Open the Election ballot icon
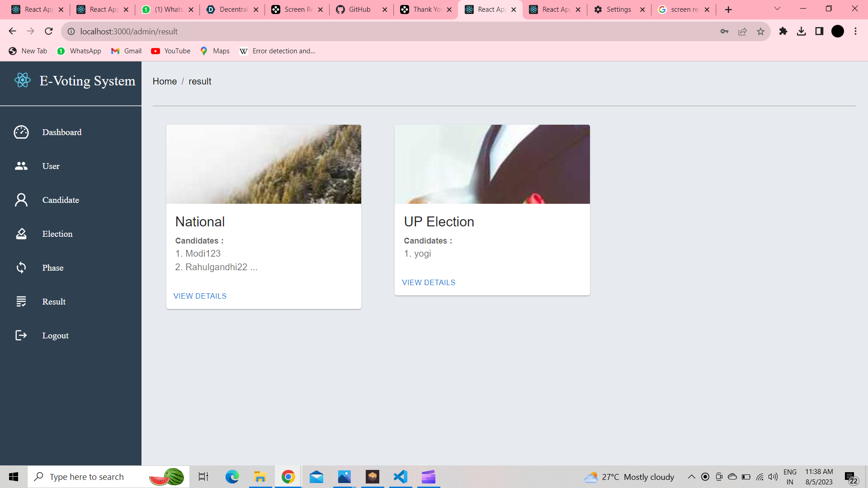 [x=21, y=234]
